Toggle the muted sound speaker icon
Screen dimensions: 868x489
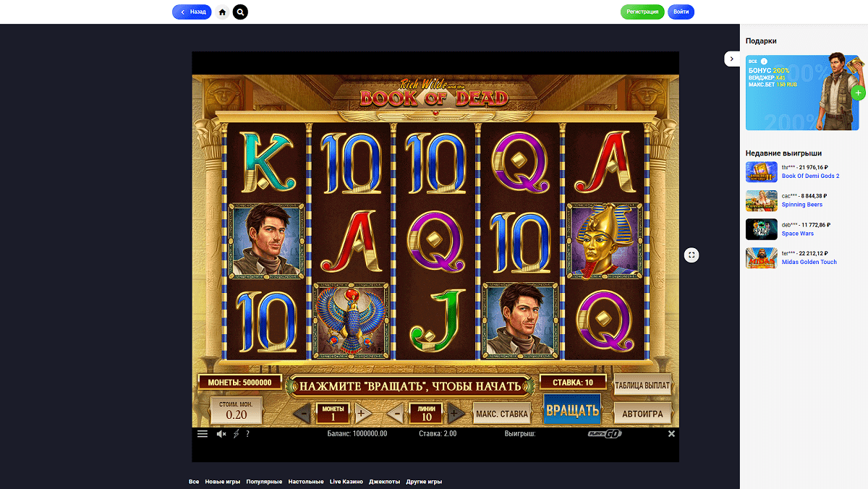click(x=221, y=434)
